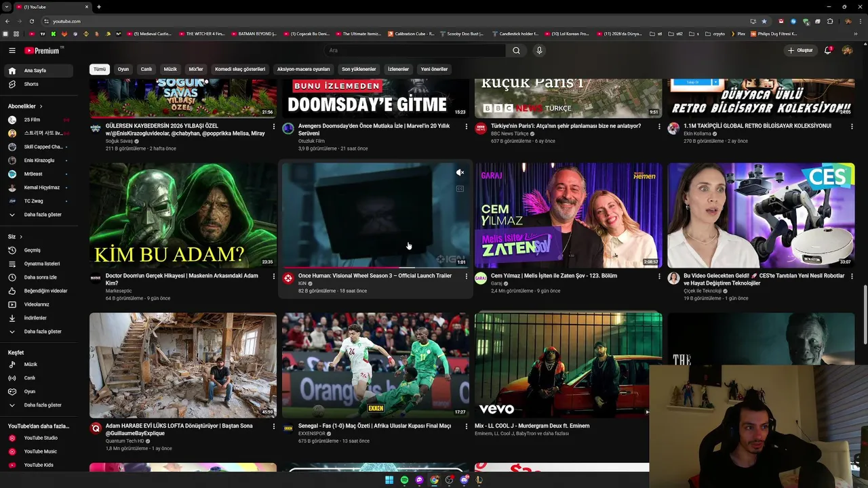Open options menu for Once Human video
Image resolution: width=868 pixels, height=488 pixels.
466,277
